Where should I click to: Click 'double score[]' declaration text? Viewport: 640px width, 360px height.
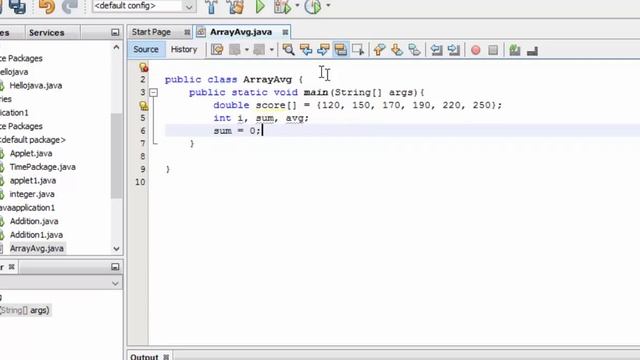(x=255, y=105)
